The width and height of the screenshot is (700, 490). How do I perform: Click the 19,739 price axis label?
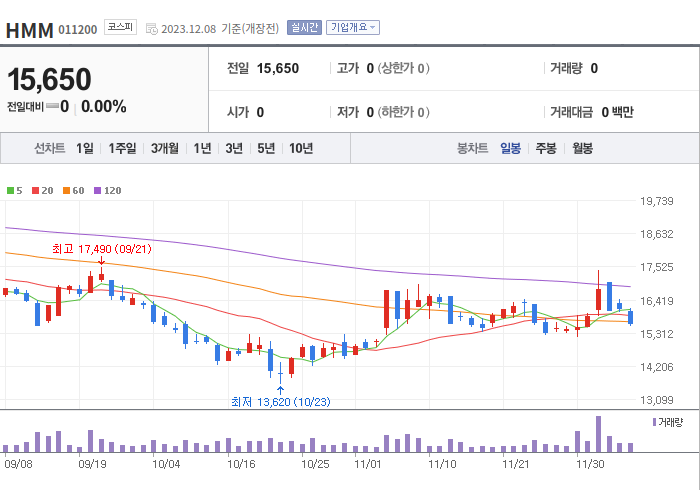coord(657,201)
